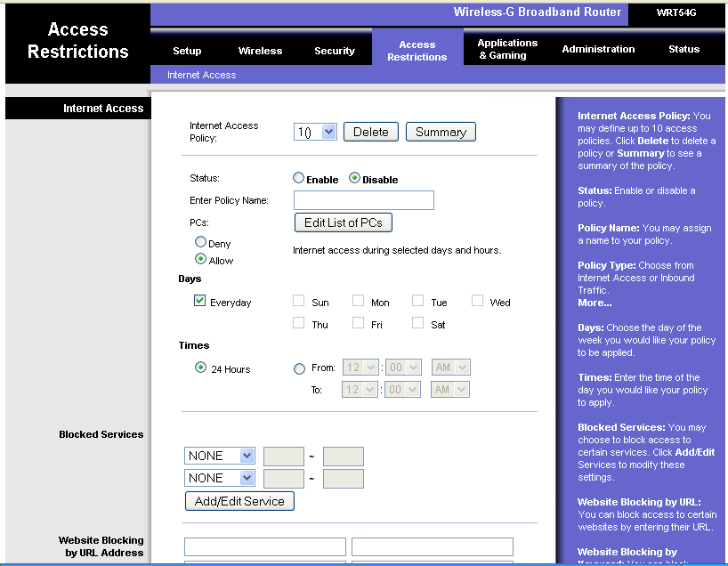The image size is (728, 566).
Task: Check the Tue day checkbox
Action: 418,301
